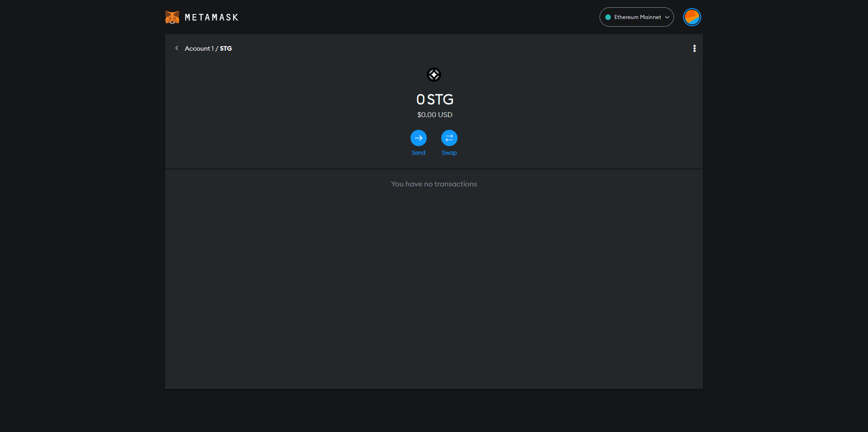Expand the network list using chevron arrow
868x432 pixels.
click(667, 17)
